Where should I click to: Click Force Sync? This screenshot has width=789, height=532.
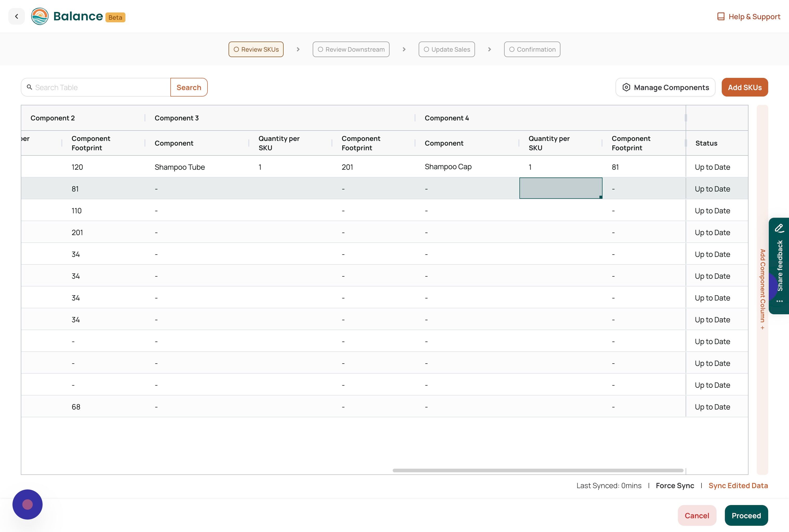coord(675,486)
